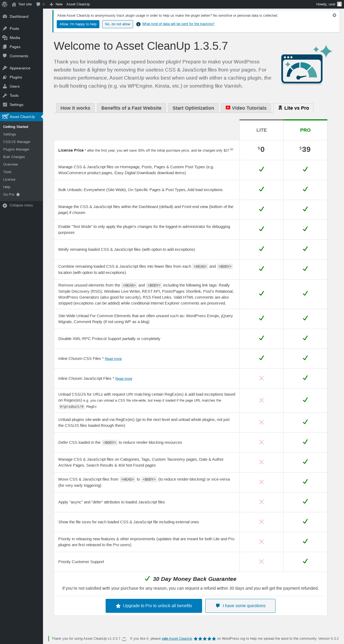
Task: Switch to the How it works tab
Action: click(75, 108)
